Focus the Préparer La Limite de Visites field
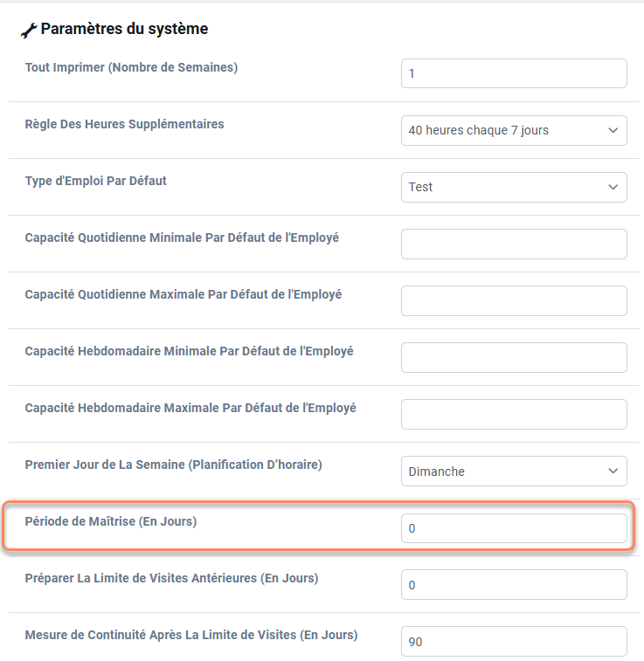Image resolution: width=644 pixels, height=661 pixels. click(514, 585)
